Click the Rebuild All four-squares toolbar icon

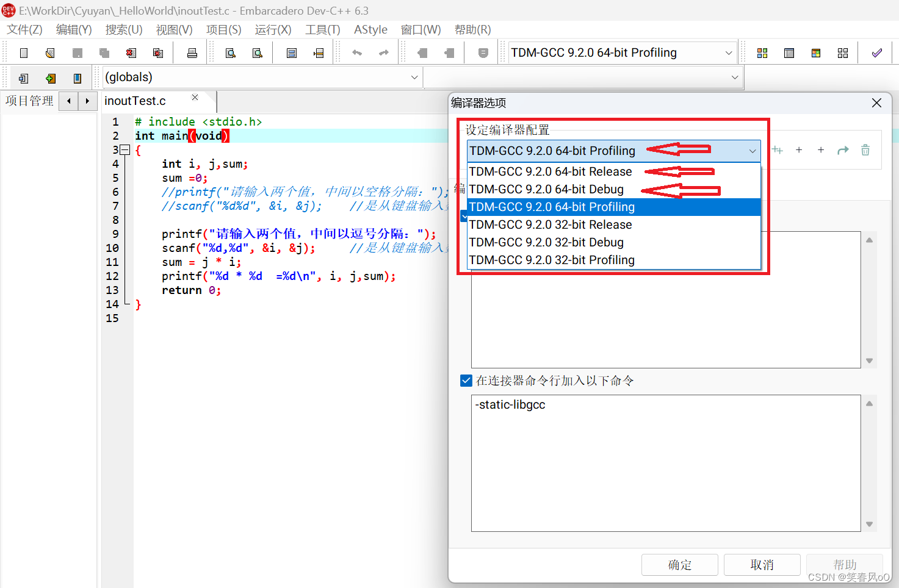click(x=843, y=53)
